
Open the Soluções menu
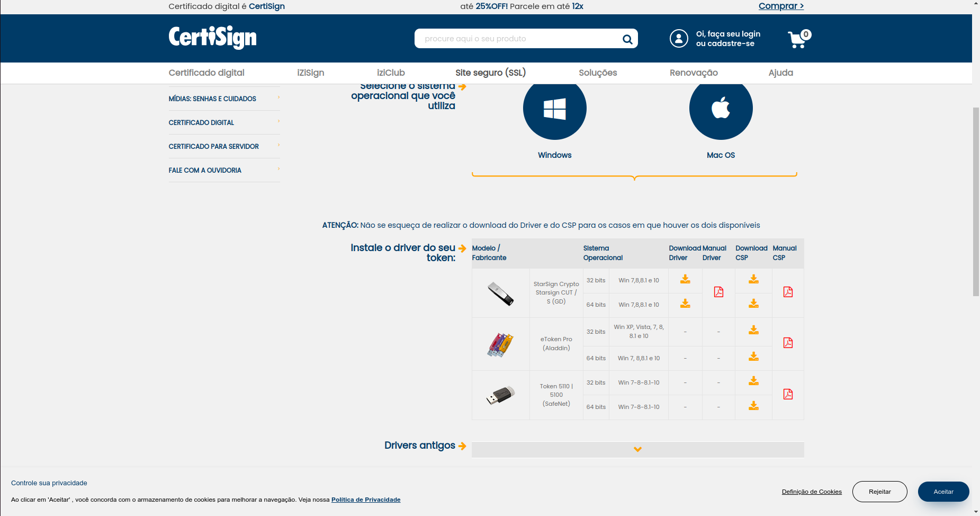[598, 73]
